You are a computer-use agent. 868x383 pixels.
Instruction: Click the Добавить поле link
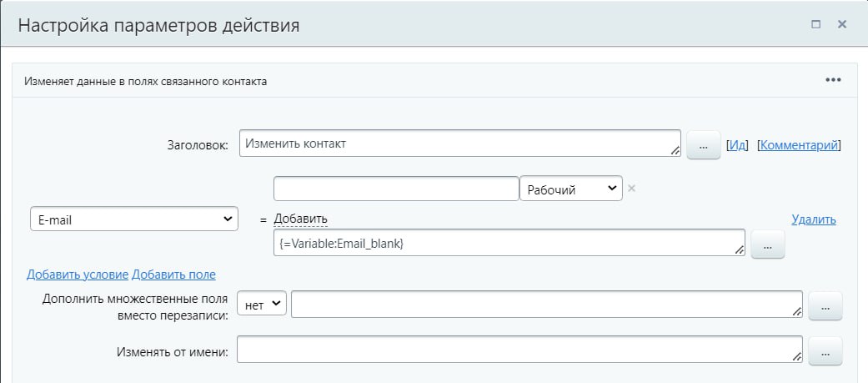[x=173, y=275]
